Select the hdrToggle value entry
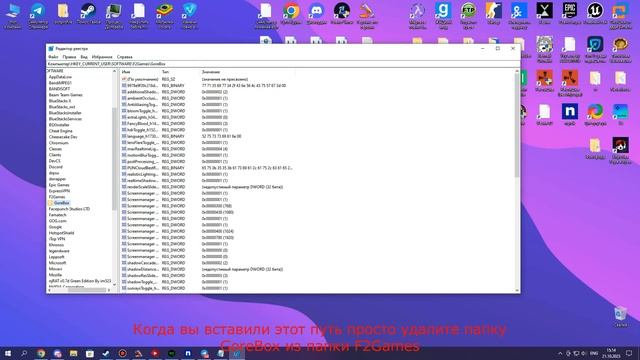640x360 pixels. 140,130
